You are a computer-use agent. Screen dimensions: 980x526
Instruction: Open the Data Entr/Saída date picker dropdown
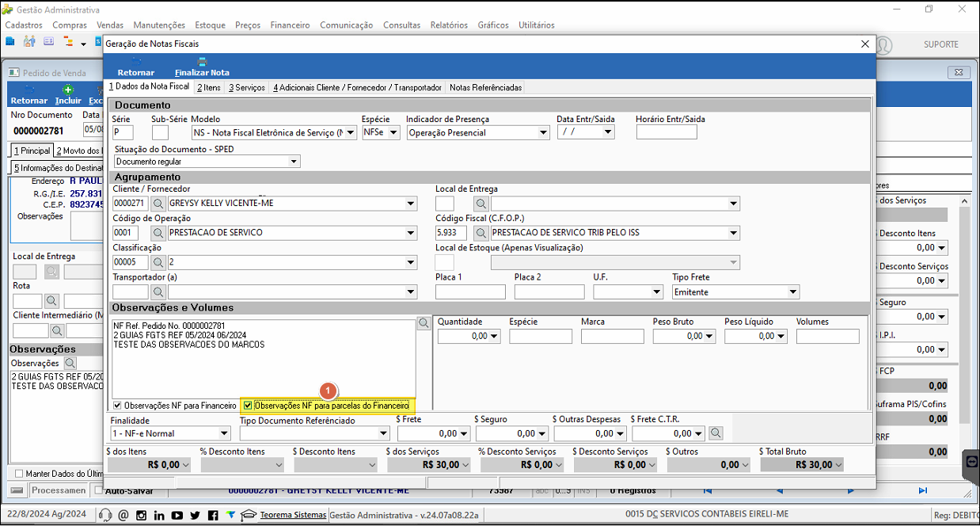[608, 132]
